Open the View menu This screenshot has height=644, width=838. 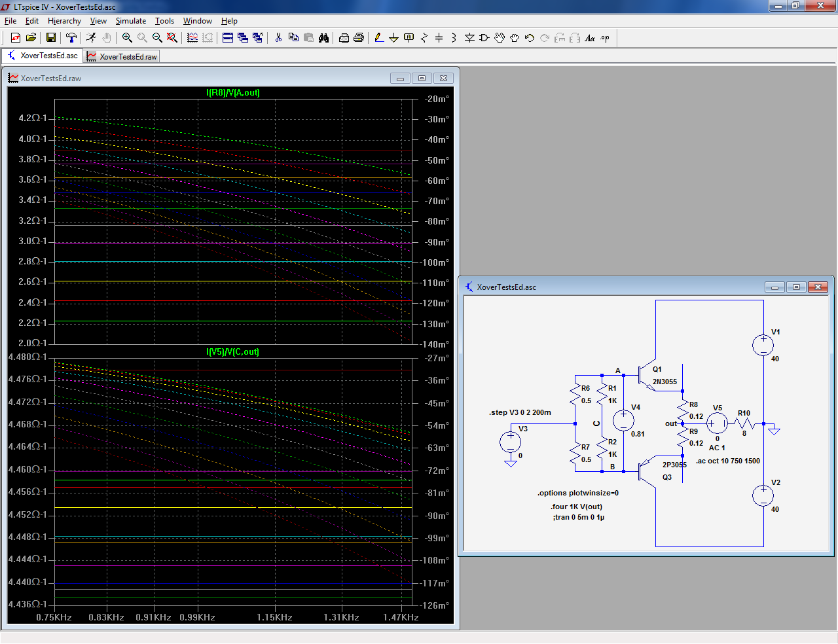point(98,21)
